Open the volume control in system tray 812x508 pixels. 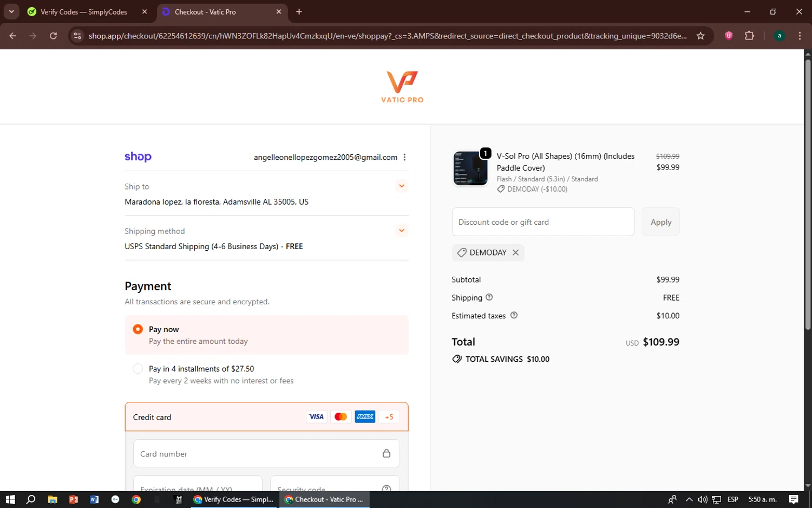[x=703, y=499]
